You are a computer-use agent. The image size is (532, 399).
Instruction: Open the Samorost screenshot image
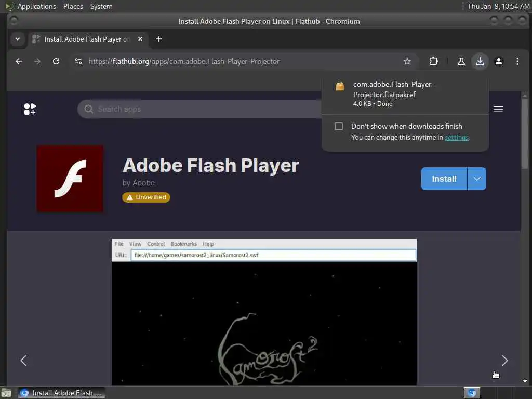pyautogui.click(x=264, y=312)
